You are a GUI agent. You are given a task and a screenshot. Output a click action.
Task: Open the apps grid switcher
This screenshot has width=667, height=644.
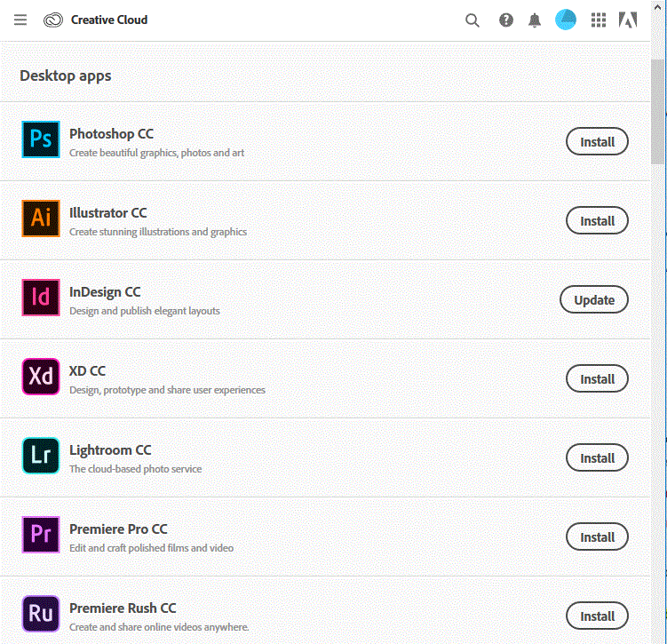tap(599, 20)
